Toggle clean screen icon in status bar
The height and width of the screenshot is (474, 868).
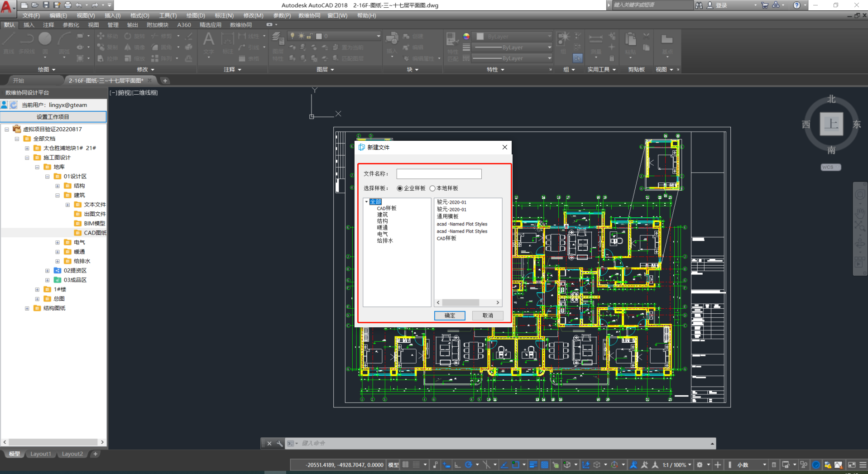(x=852, y=465)
